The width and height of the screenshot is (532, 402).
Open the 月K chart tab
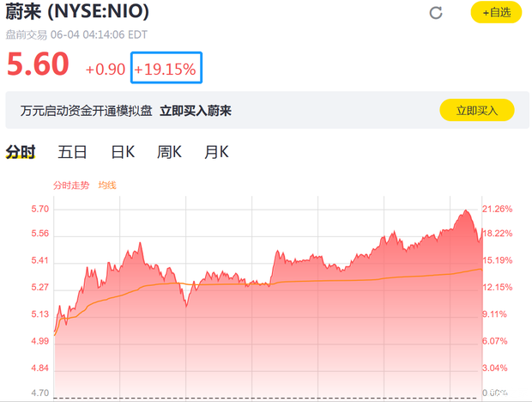tap(216, 152)
